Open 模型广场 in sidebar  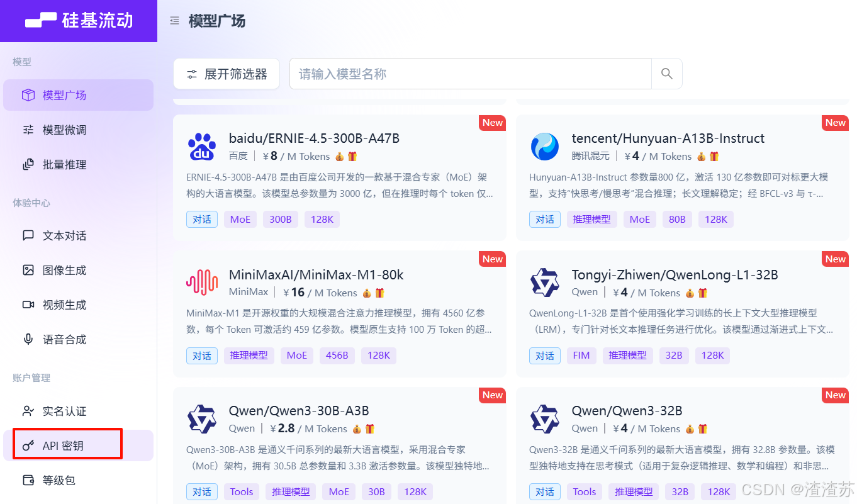pyautogui.click(x=78, y=95)
